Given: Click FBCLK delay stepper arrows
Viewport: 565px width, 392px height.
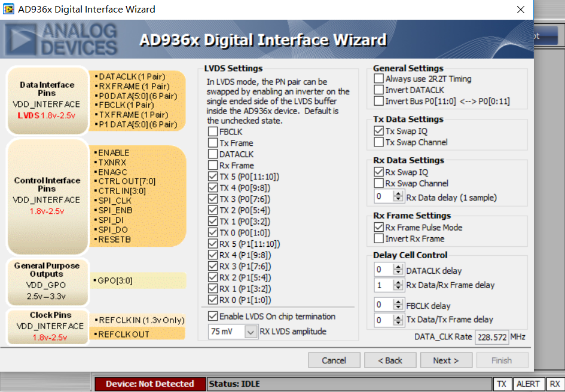Looking at the screenshot, I should coord(398,305).
